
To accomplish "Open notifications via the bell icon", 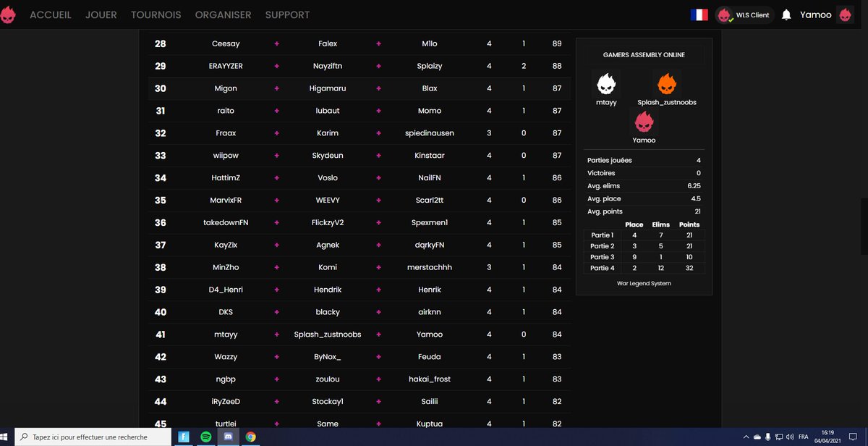I will click(786, 14).
